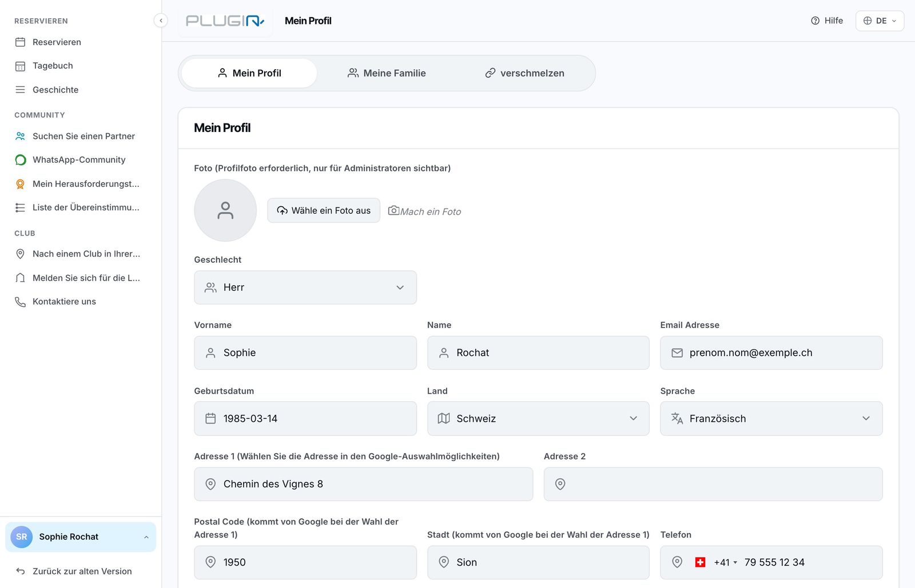Open Reservieren calendar icon in sidebar

20,42
